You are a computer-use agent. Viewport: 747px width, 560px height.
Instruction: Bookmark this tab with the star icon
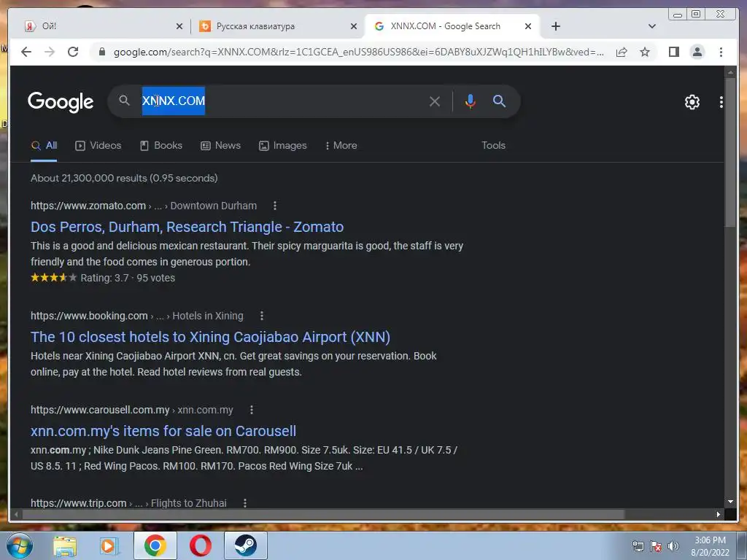645,52
